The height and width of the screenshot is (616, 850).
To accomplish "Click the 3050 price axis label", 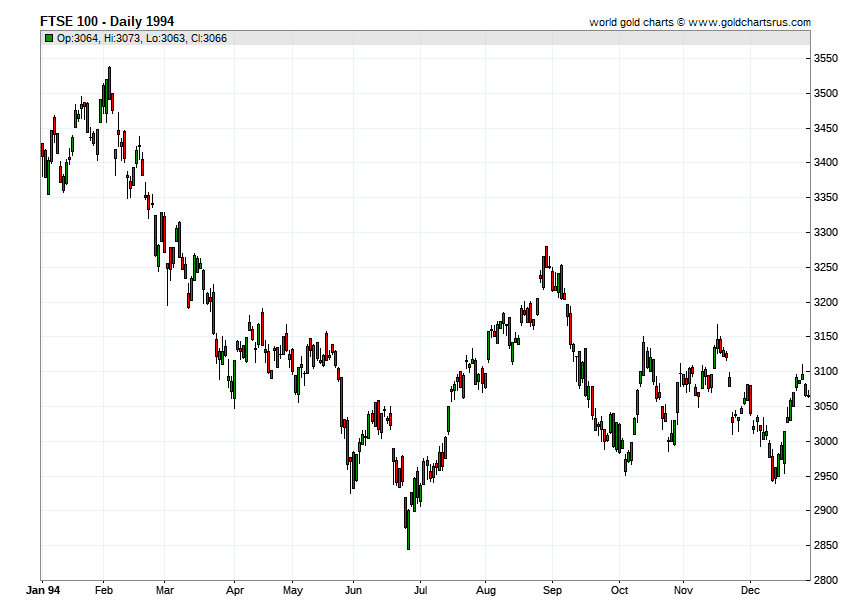I will pyautogui.click(x=826, y=406).
